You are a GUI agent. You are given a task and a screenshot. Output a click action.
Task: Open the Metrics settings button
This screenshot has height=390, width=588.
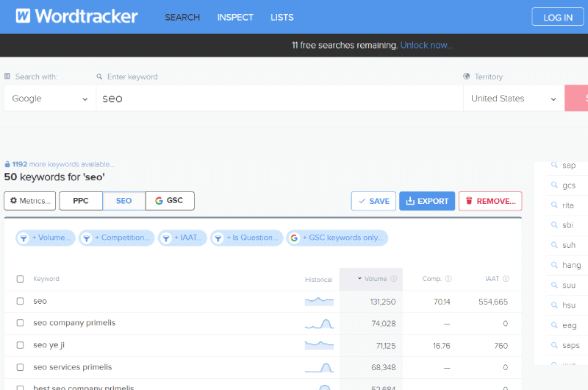[x=30, y=201]
